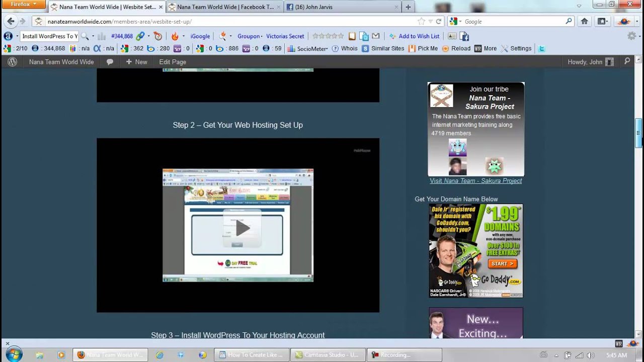Open the Bookmarks menu button

[602, 22]
